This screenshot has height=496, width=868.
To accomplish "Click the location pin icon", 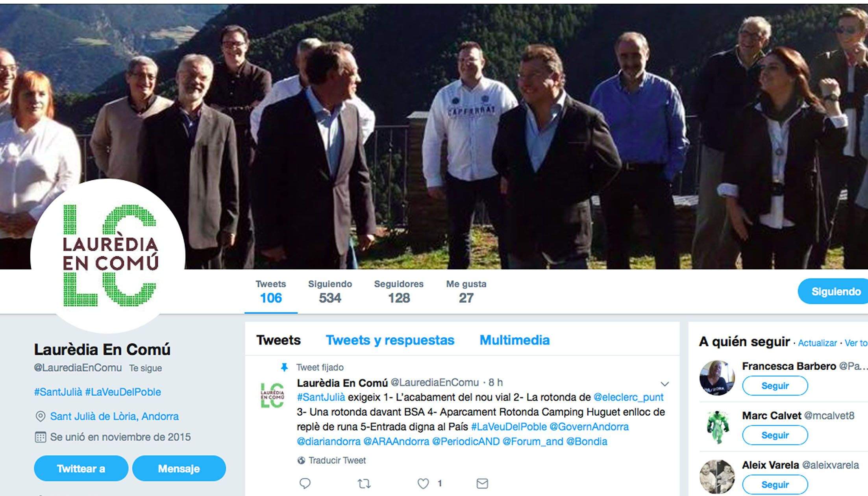I will (x=40, y=416).
